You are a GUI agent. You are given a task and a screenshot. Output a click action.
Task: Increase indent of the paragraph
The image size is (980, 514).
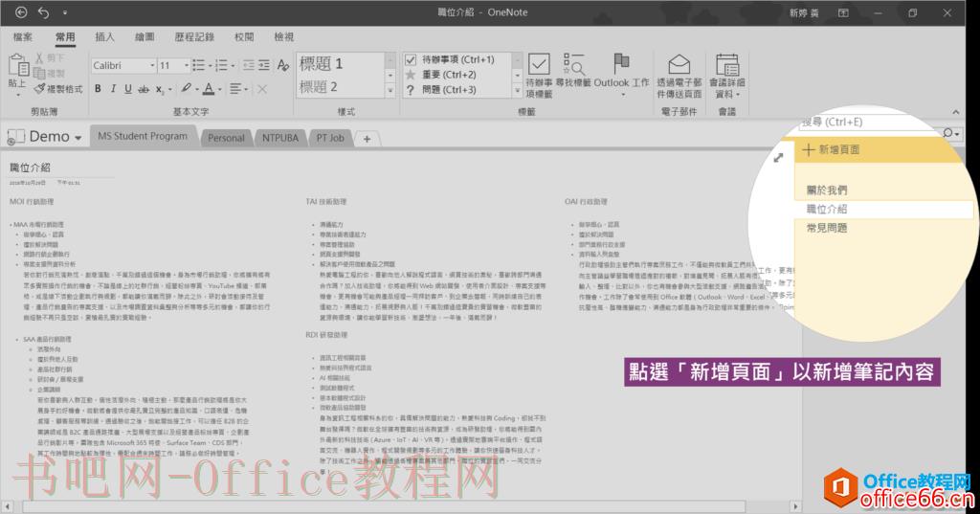[x=264, y=65]
